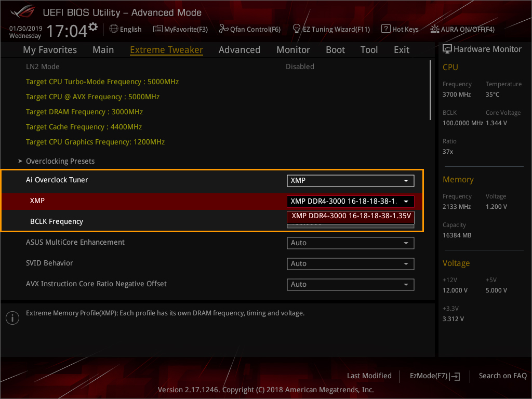This screenshot has height=399, width=532.
Task: Switch to the Monitor tab
Action: pos(293,50)
